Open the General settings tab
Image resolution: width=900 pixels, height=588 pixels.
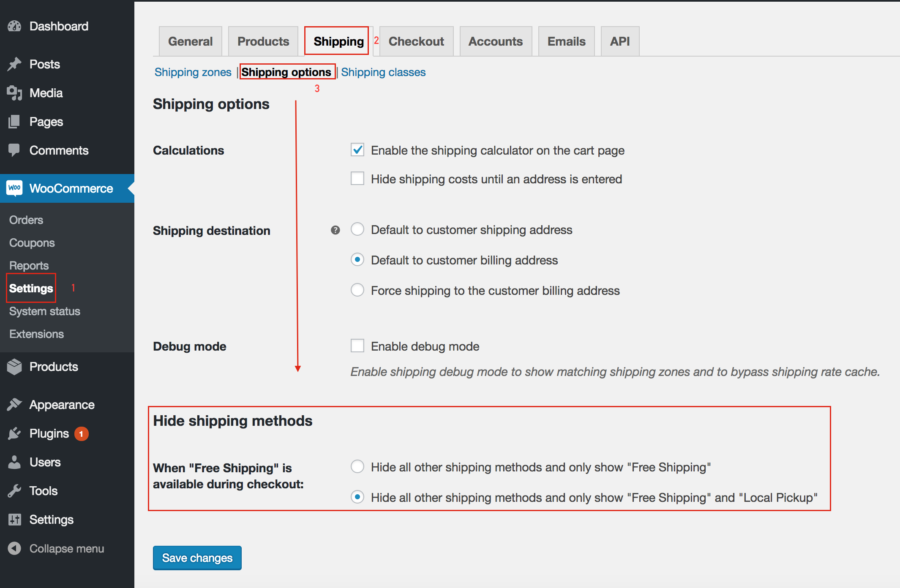coord(191,41)
